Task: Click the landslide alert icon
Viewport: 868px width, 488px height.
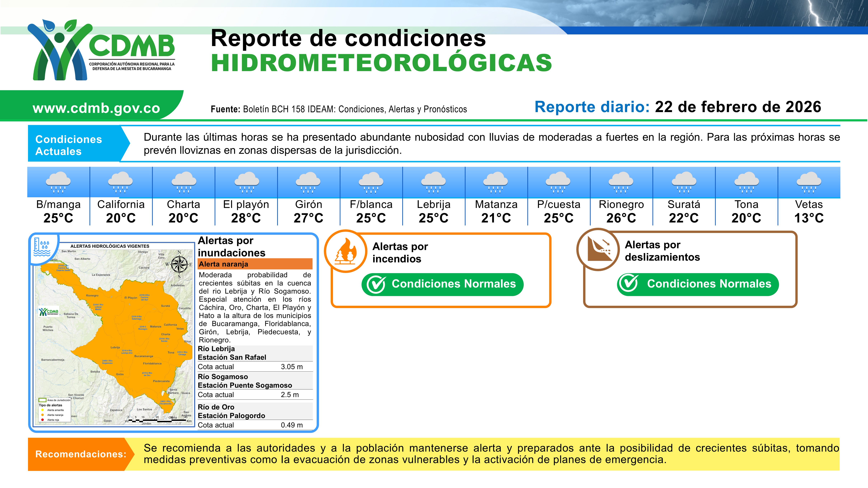Action: [598, 249]
